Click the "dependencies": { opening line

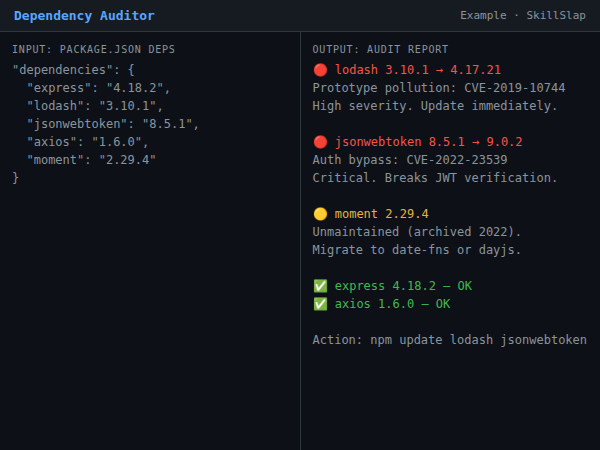[73, 70]
